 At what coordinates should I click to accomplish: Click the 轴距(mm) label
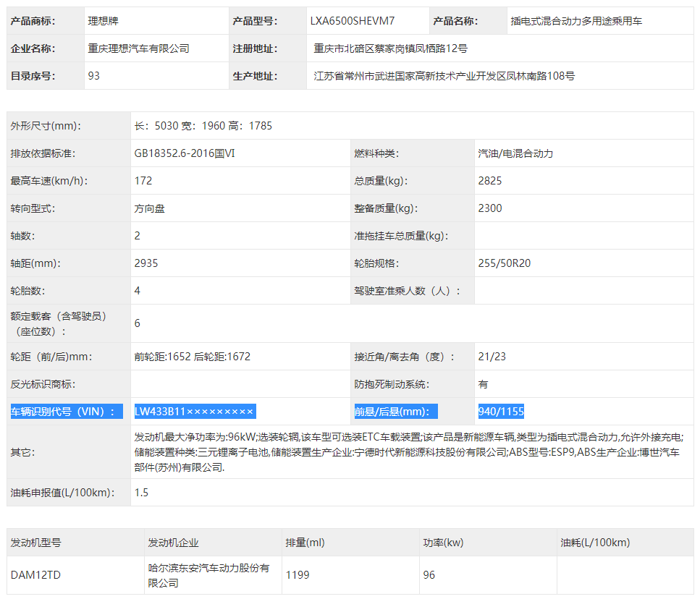(x=35, y=263)
